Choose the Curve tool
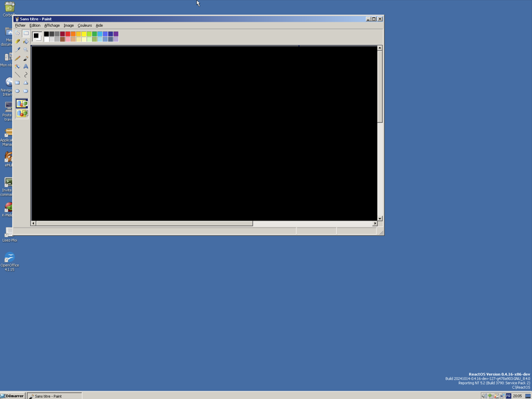532x399 pixels. pyautogui.click(x=26, y=74)
